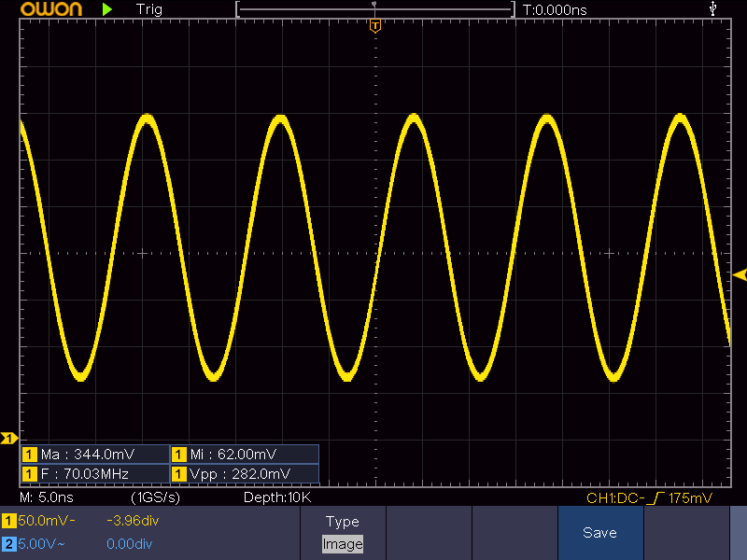Click the T:0.000ns horizontal position readout

(x=555, y=9)
